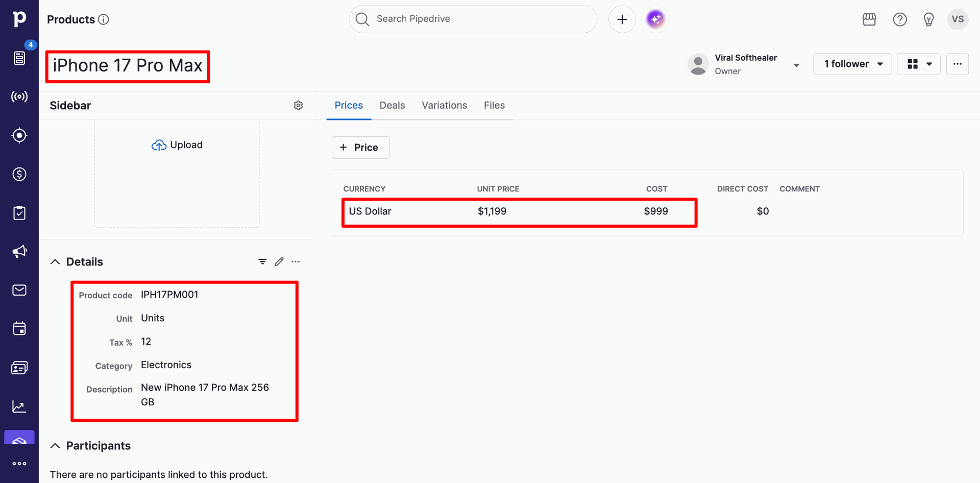Show more sidebar items with three dots
Screen dimensions: 980x483
19,464
